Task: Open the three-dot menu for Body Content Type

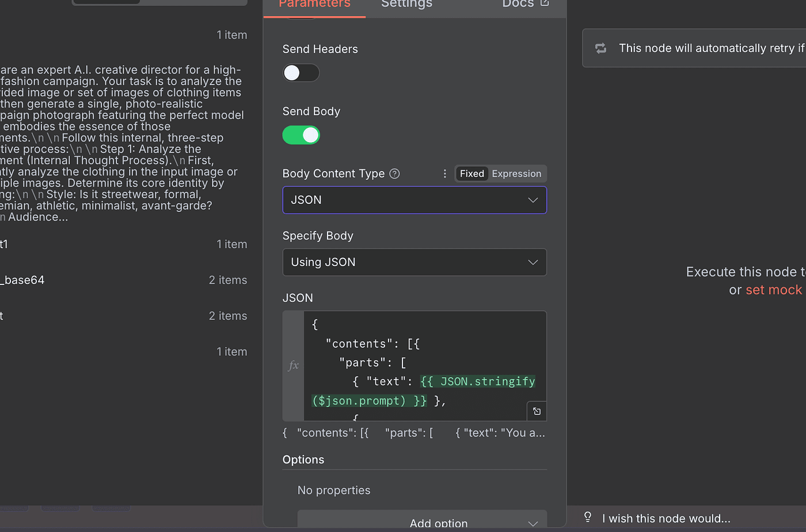Action: click(444, 174)
